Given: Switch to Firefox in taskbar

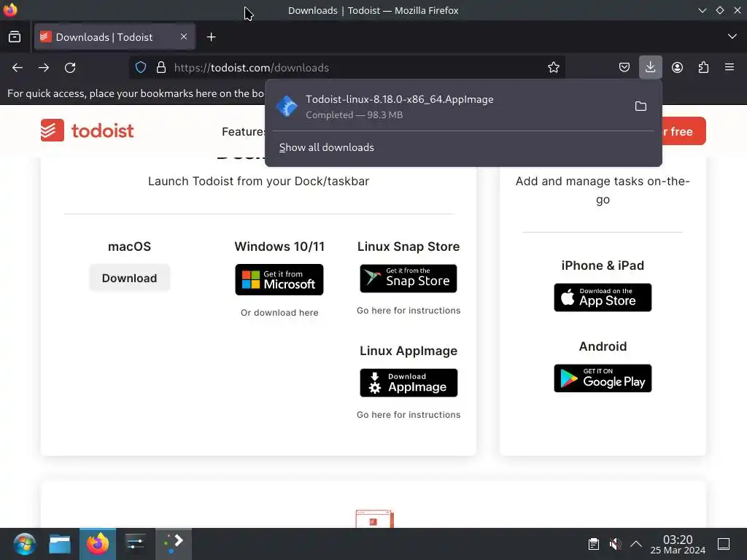Looking at the screenshot, I should (98, 544).
